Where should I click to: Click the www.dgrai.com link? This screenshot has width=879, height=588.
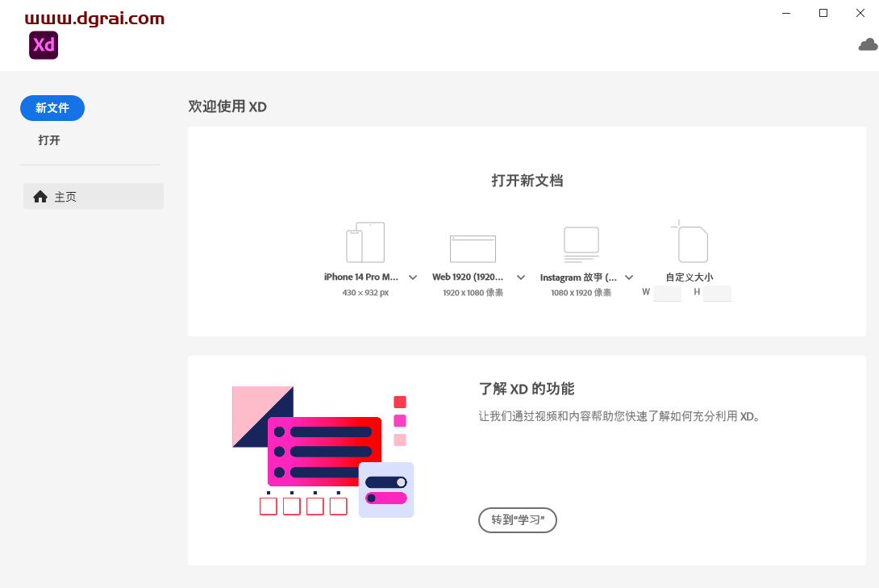tap(94, 16)
